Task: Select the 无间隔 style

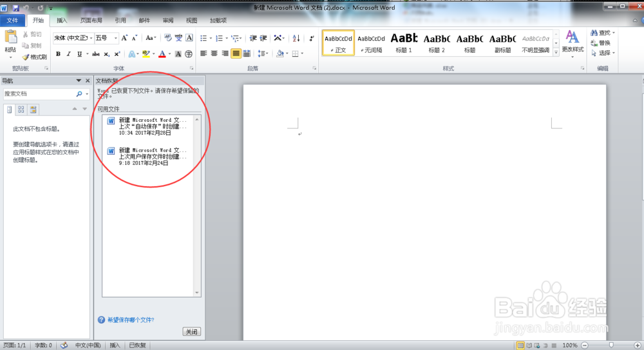Action: 372,43
